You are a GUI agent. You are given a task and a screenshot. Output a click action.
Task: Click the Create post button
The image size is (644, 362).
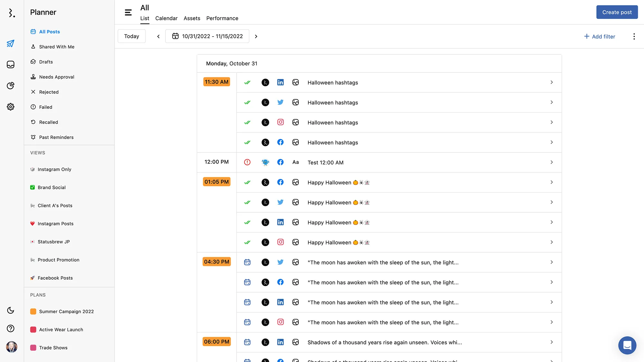click(x=617, y=12)
